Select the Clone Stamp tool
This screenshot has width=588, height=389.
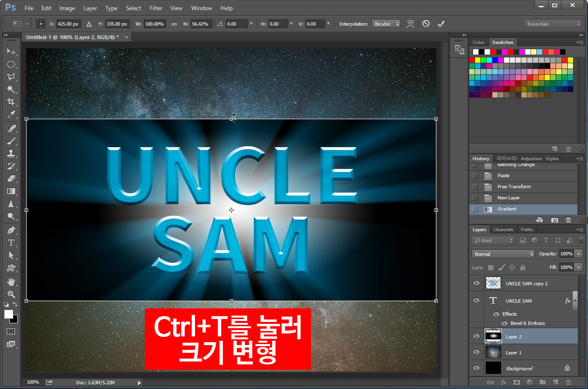(x=12, y=153)
